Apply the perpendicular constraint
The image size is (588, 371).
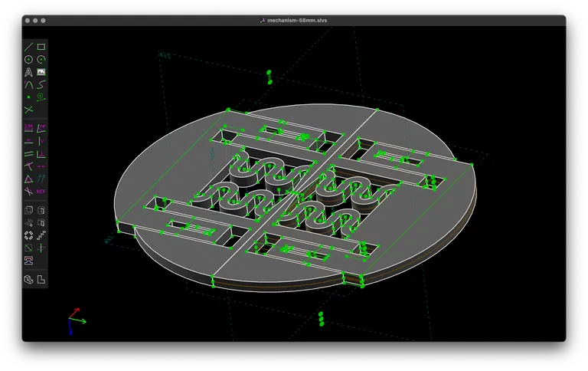click(41, 154)
